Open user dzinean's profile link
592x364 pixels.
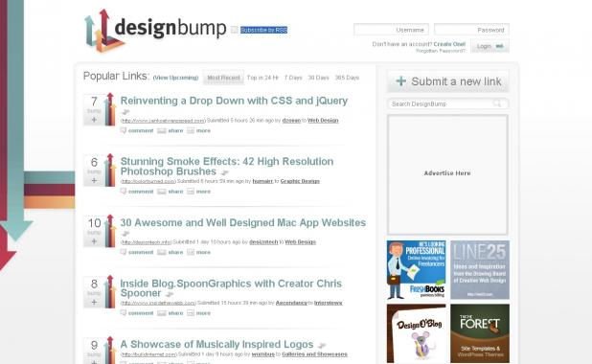291,121
